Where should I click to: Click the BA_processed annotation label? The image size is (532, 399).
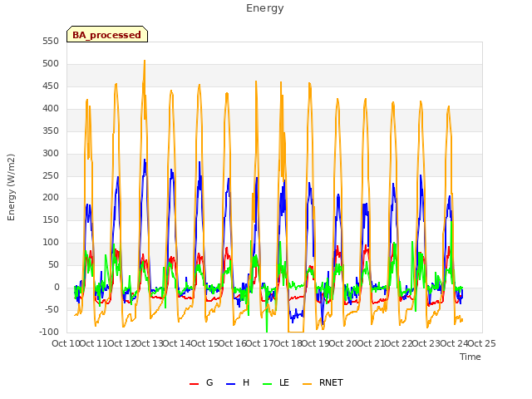click(x=107, y=34)
